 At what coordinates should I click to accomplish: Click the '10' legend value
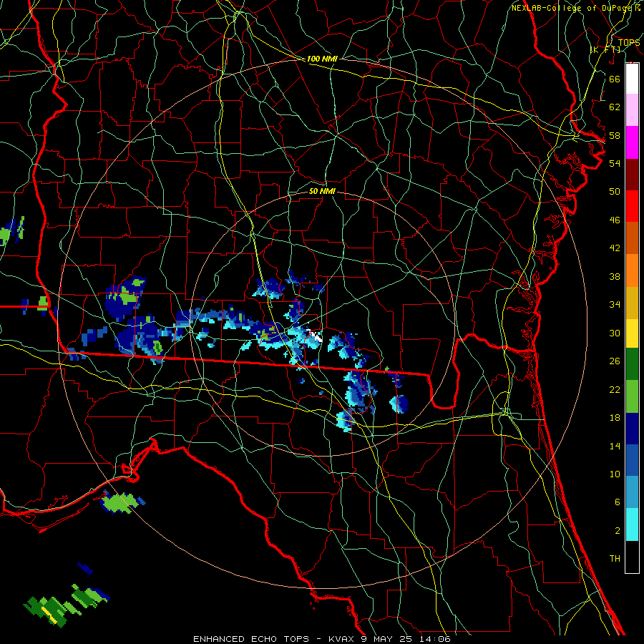[x=615, y=474]
